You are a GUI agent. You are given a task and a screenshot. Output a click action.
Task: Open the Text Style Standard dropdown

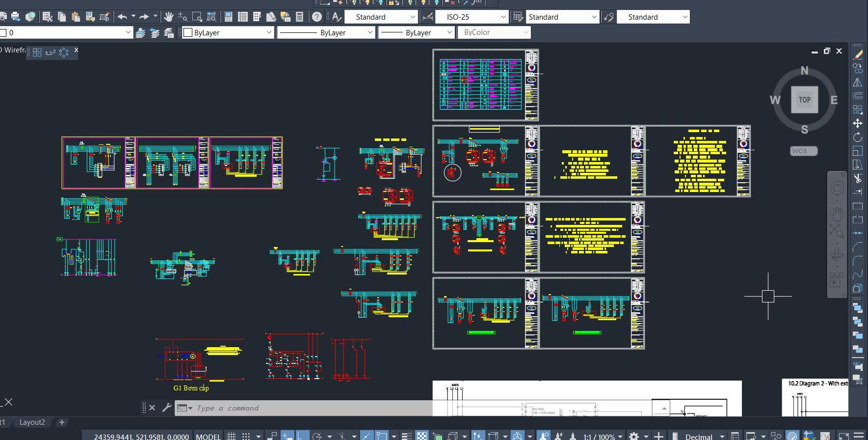pos(381,17)
